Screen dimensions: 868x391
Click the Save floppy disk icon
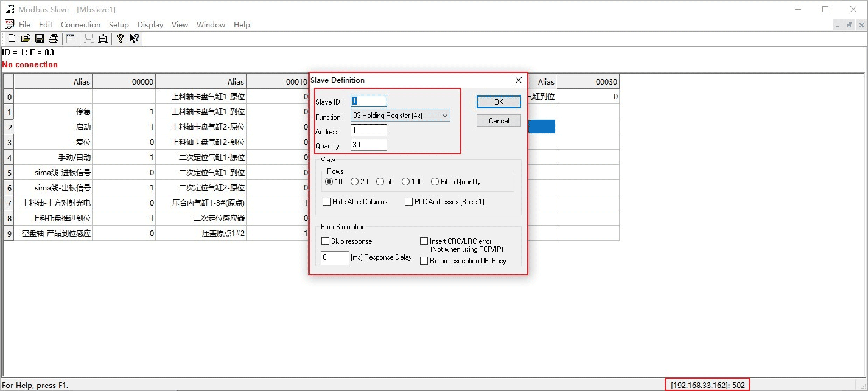point(40,38)
